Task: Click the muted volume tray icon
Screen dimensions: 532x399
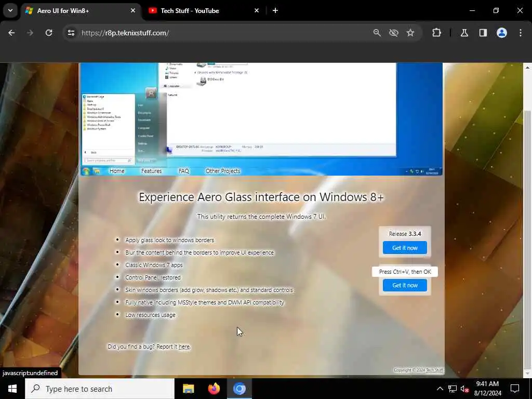Action: point(464,389)
